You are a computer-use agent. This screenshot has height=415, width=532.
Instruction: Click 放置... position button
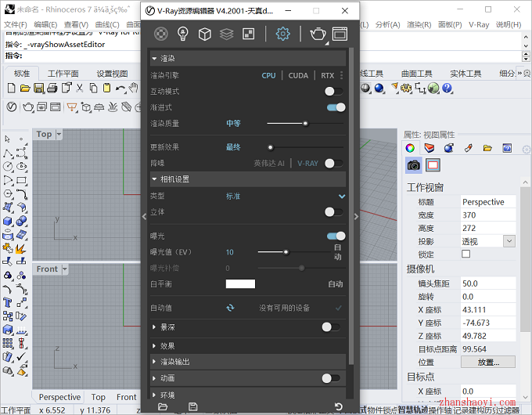point(488,362)
